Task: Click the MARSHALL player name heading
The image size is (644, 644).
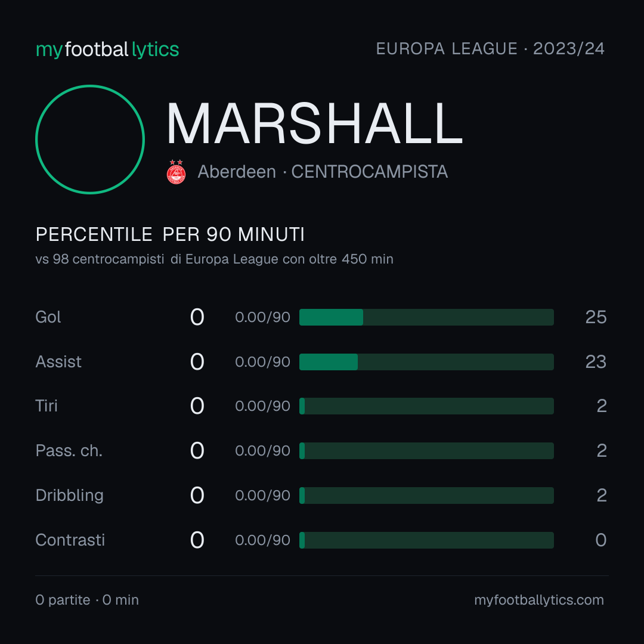Action: pyautogui.click(x=315, y=123)
